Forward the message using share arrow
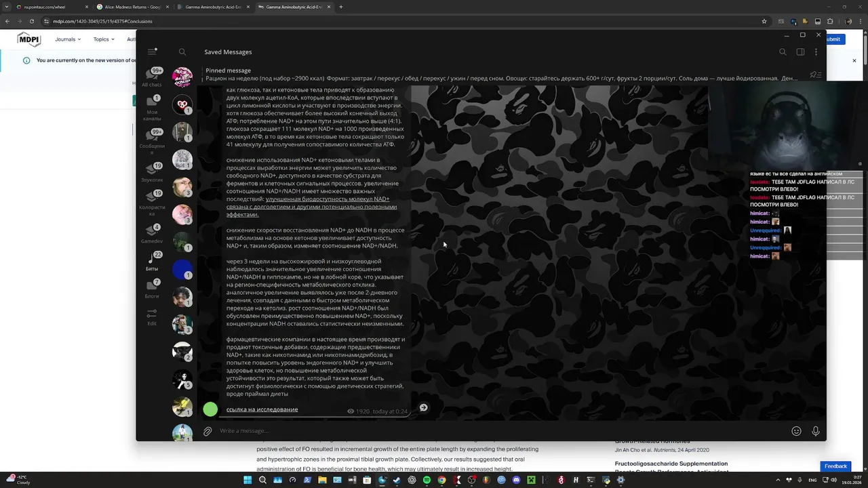Viewport: 868px width, 488px height. click(x=423, y=407)
